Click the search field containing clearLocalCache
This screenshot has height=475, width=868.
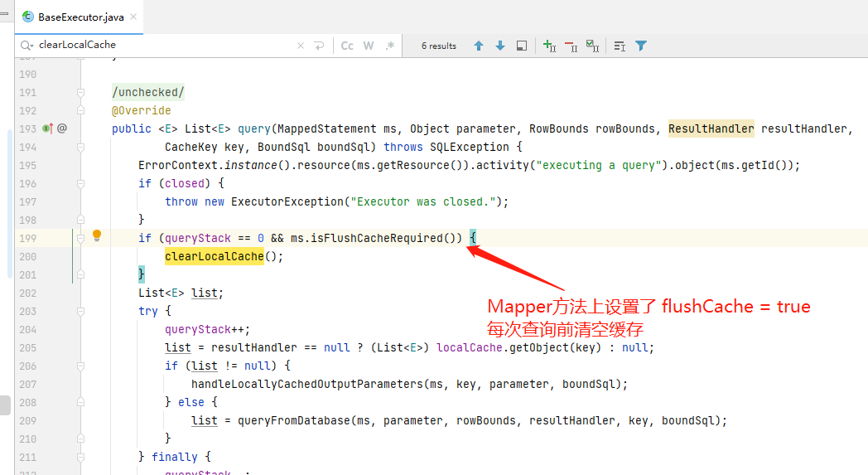coord(166,45)
